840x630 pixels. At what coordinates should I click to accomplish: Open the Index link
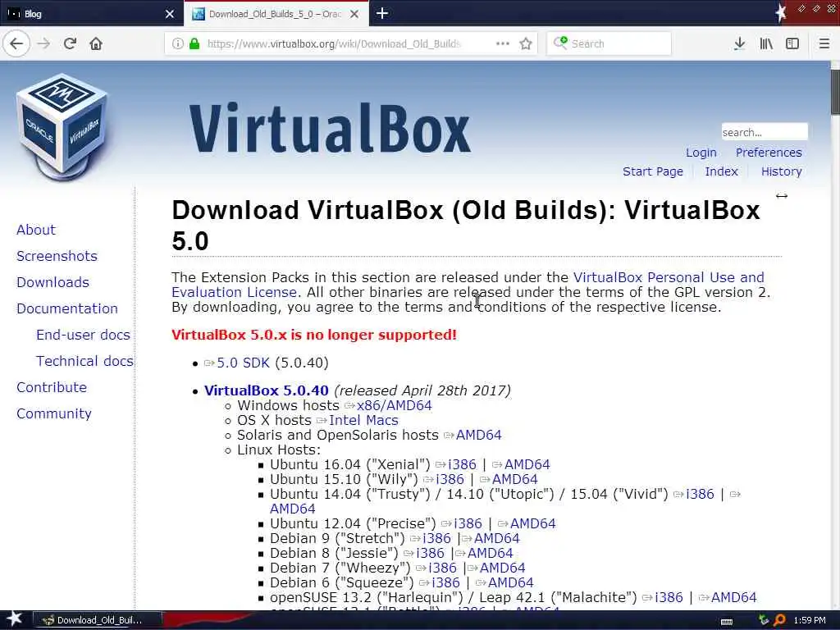(721, 171)
